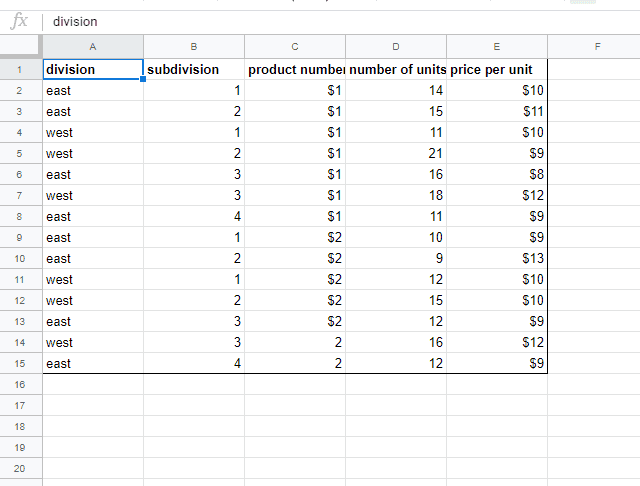The height and width of the screenshot is (486, 640).
Task: Click the 'product number' header cell
Action: click(295, 70)
